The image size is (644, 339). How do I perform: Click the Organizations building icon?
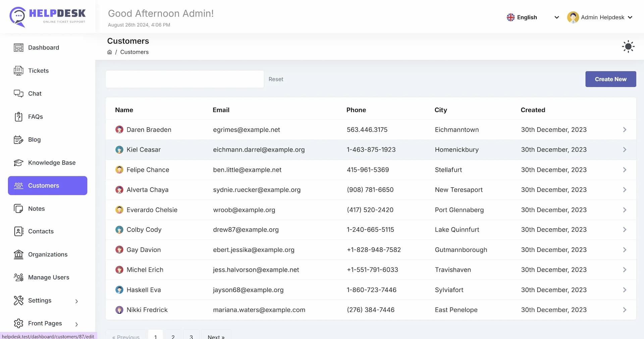18,255
